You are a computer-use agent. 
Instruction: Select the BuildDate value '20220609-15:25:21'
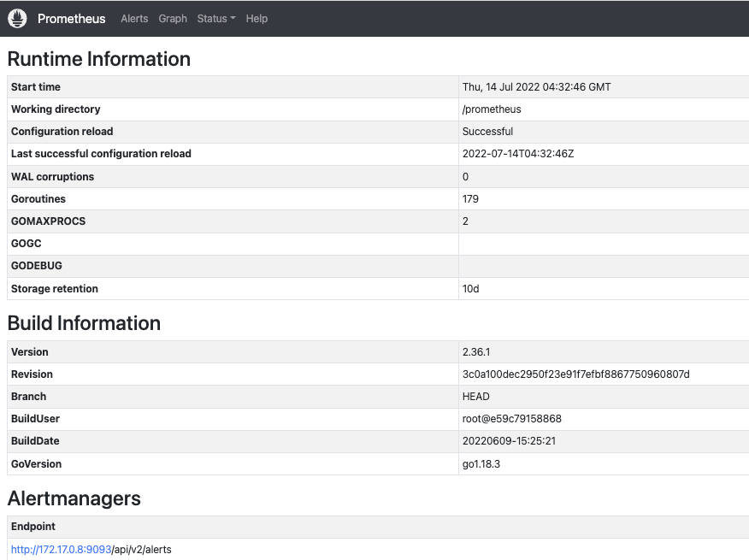[x=509, y=441]
